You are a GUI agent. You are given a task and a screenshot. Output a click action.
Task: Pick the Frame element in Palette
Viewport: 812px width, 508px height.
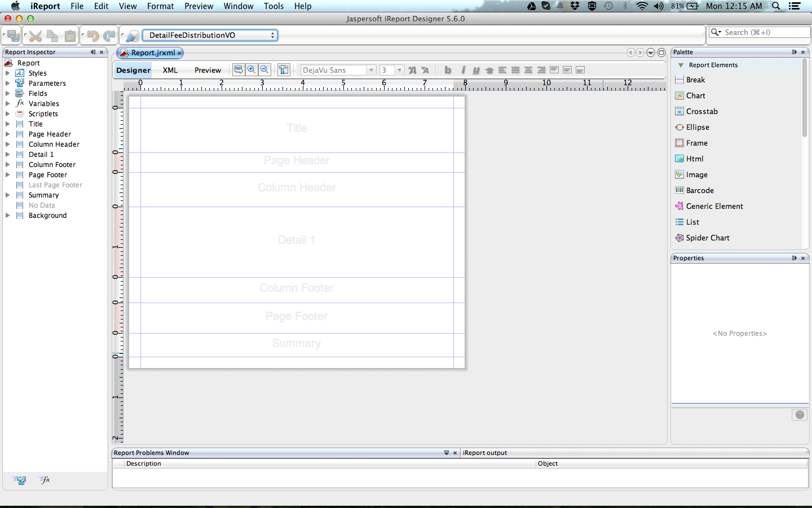(697, 143)
